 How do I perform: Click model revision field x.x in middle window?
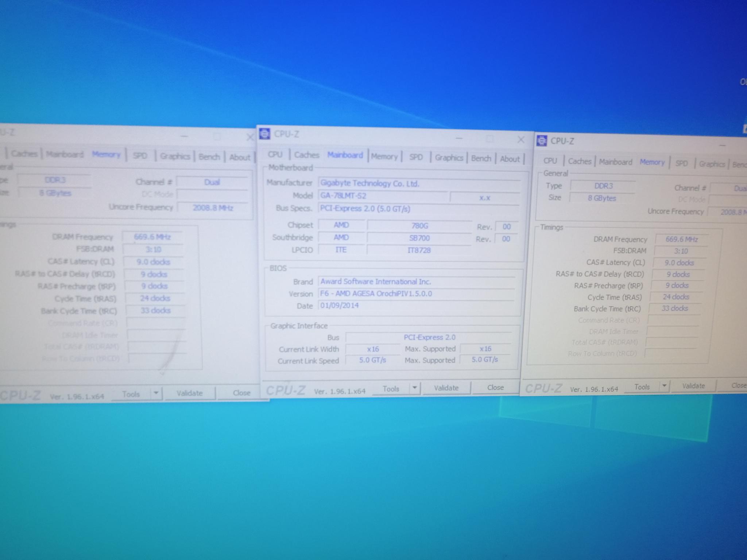click(x=485, y=198)
